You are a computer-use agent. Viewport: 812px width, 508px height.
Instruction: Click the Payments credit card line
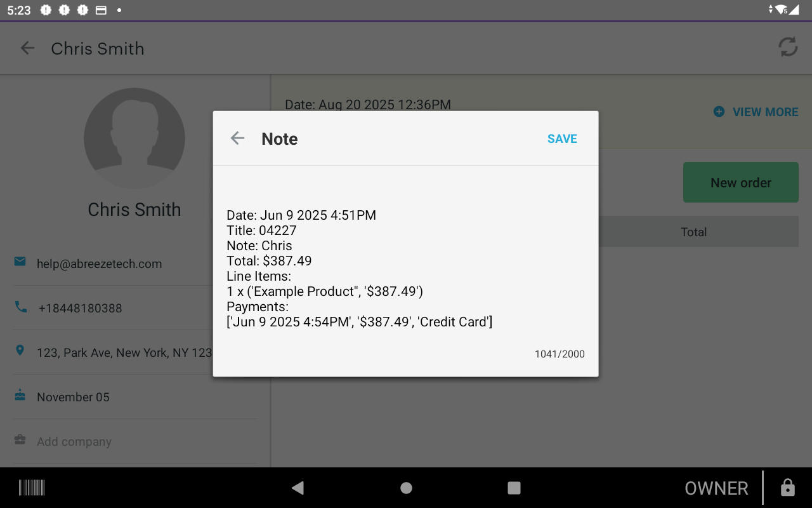(360, 322)
